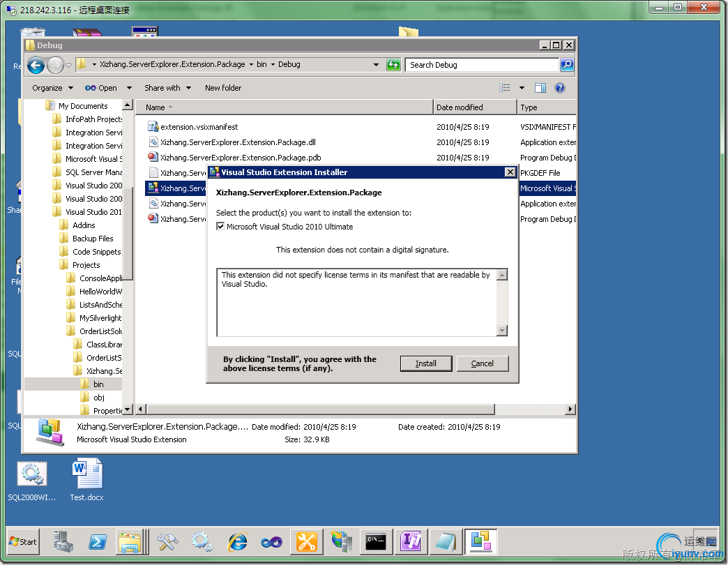728x565 pixels.
Task: Select Xizhang.ServerExplorer.Extension.Package.dll file name
Action: pyautogui.click(x=238, y=142)
